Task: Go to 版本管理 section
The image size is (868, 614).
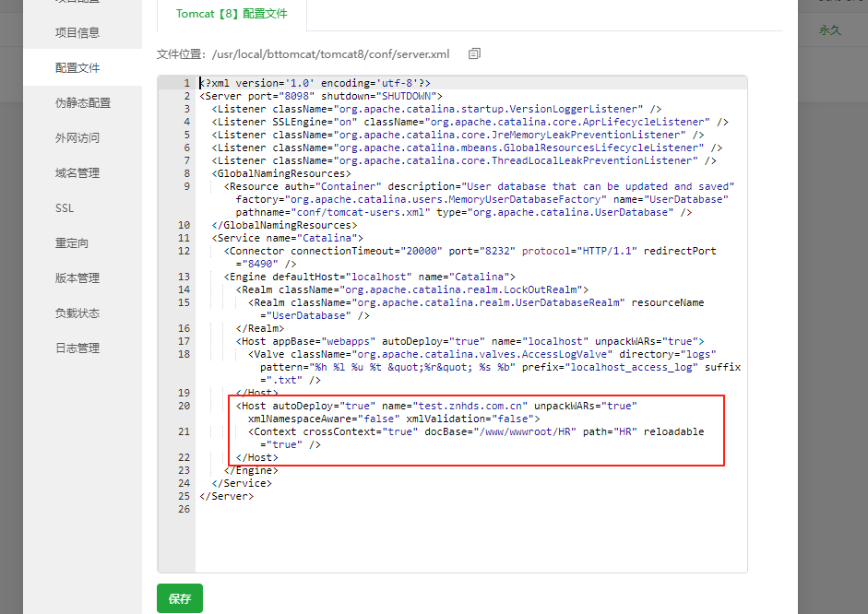Action: pos(77,278)
